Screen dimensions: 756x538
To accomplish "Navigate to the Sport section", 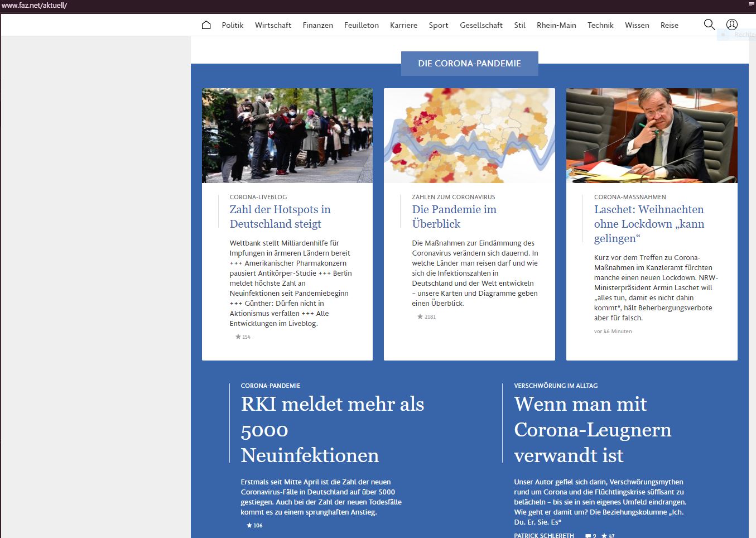I will coord(438,25).
